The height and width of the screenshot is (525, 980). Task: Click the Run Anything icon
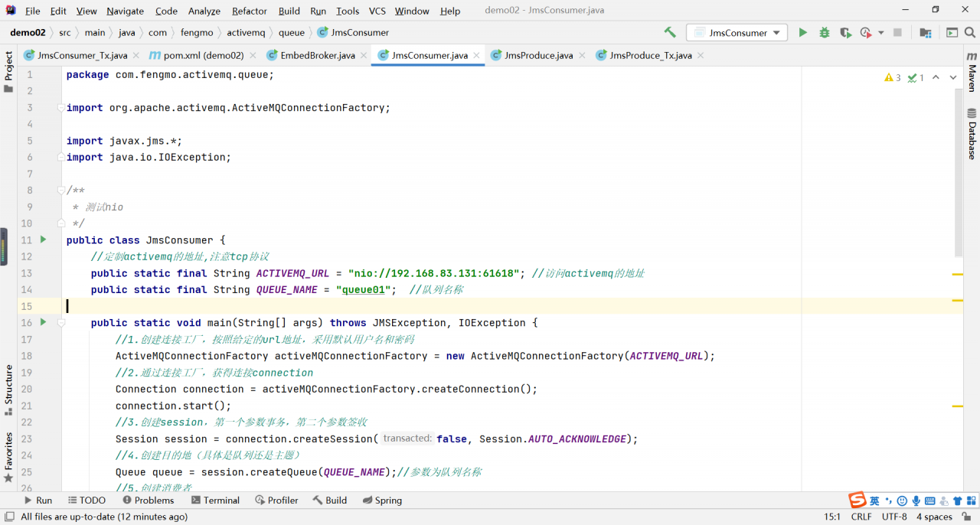[x=952, y=32]
